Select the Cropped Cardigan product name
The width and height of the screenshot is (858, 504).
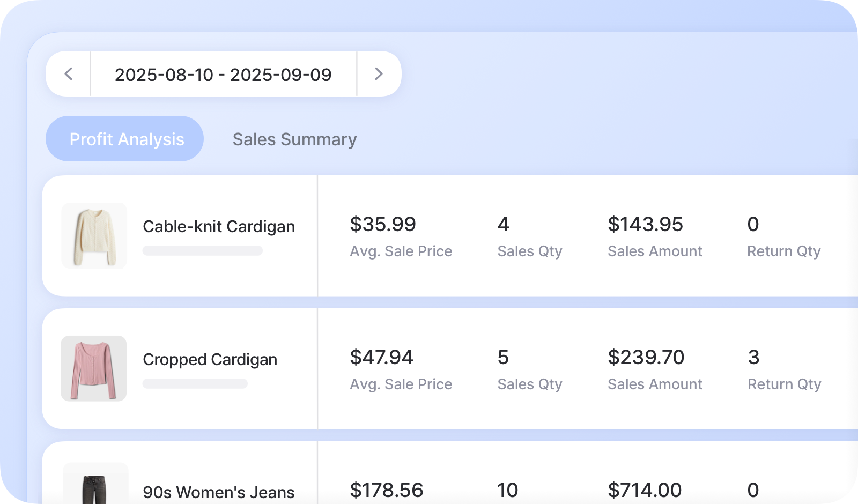210,359
